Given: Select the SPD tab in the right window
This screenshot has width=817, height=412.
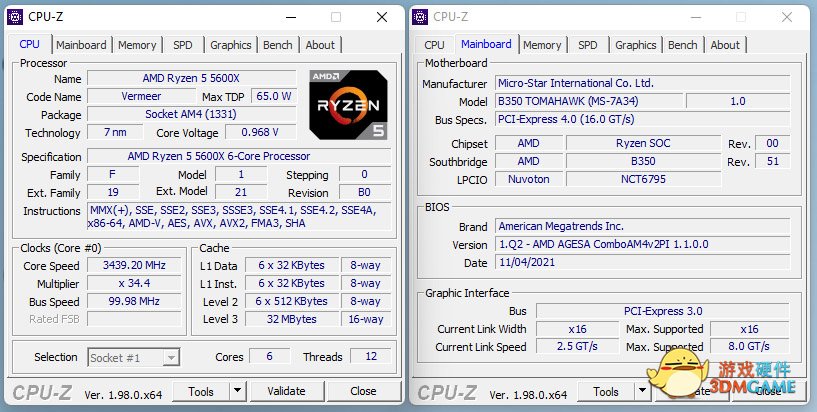Looking at the screenshot, I should [588, 45].
